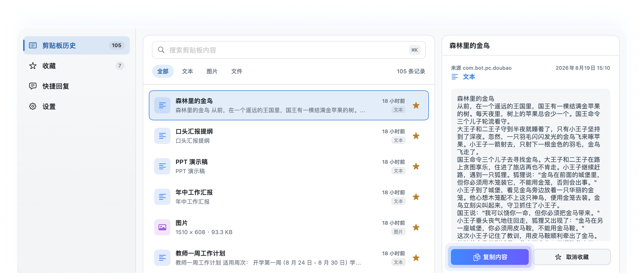
Task: Click the text icon of 森林里的金鸟
Action: click(x=162, y=105)
